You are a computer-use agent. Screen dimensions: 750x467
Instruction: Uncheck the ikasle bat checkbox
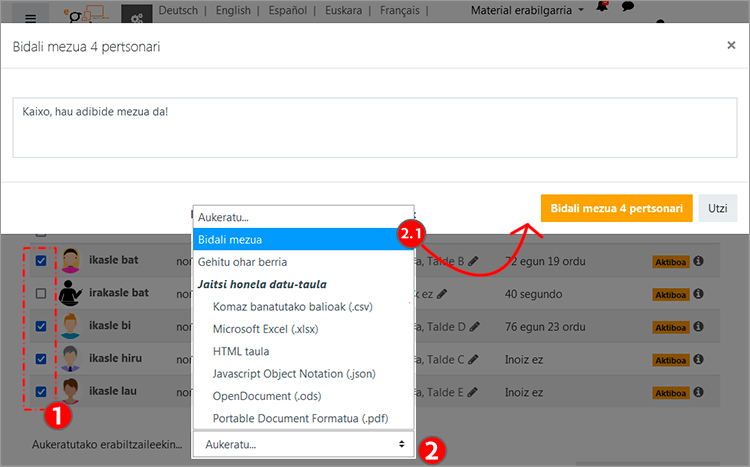40,261
